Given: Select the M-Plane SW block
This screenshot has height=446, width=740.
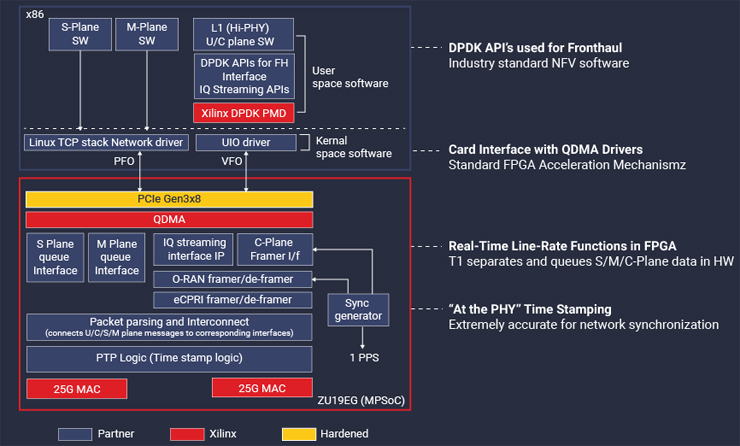Looking at the screenshot, I should tap(146, 34).
